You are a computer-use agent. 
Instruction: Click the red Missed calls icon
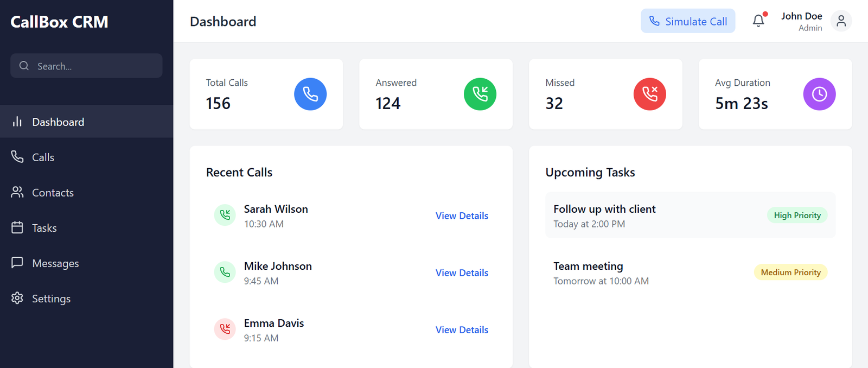pos(649,94)
